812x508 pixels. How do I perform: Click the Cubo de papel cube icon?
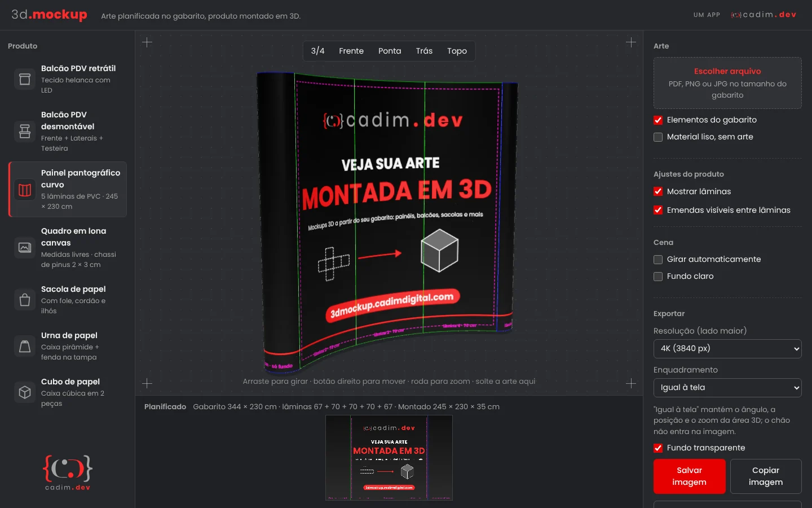pos(25,392)
